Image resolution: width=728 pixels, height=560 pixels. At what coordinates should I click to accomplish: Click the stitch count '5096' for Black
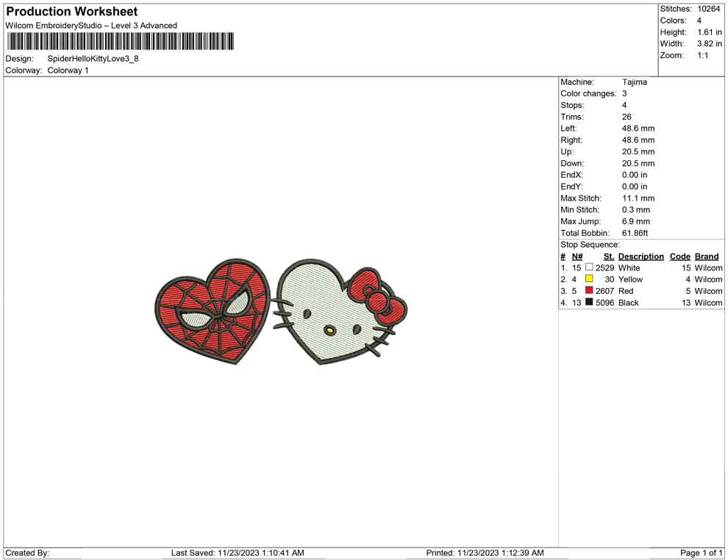pyautogui.click(x=604, y=303)
